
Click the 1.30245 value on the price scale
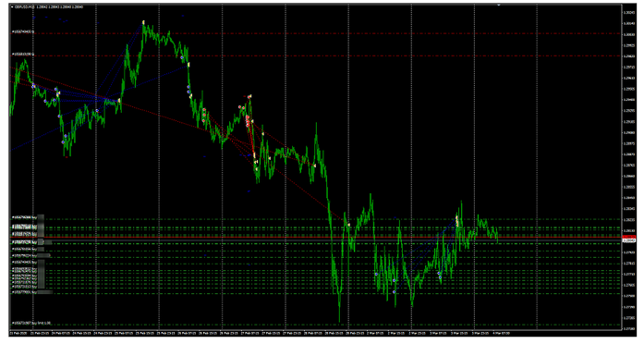click(628, 12)
